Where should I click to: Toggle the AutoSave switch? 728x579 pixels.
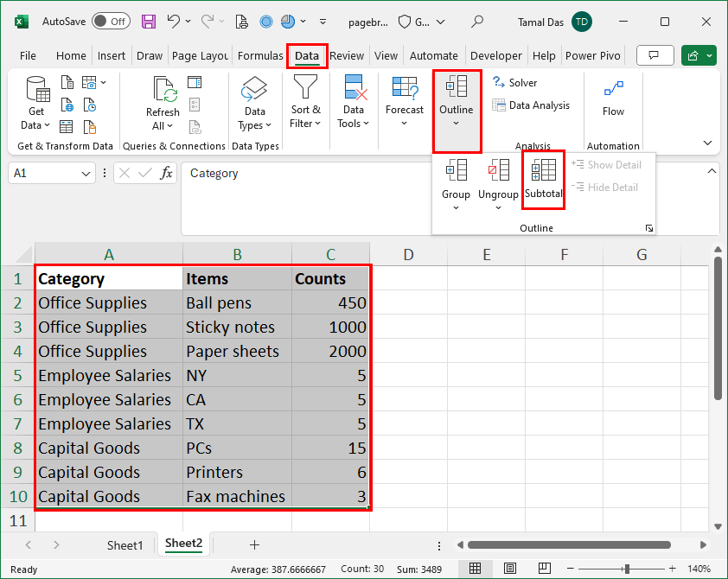[x=111, y=22]
